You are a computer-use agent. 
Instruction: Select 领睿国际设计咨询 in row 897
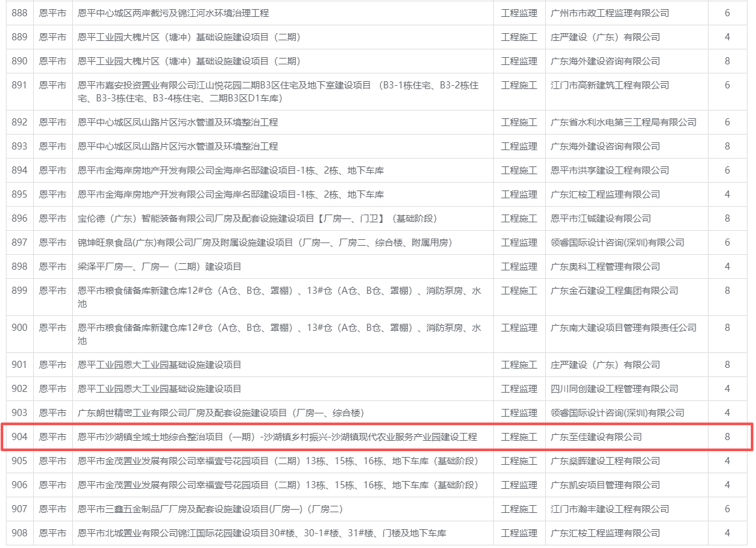click(x=617, y=242)
